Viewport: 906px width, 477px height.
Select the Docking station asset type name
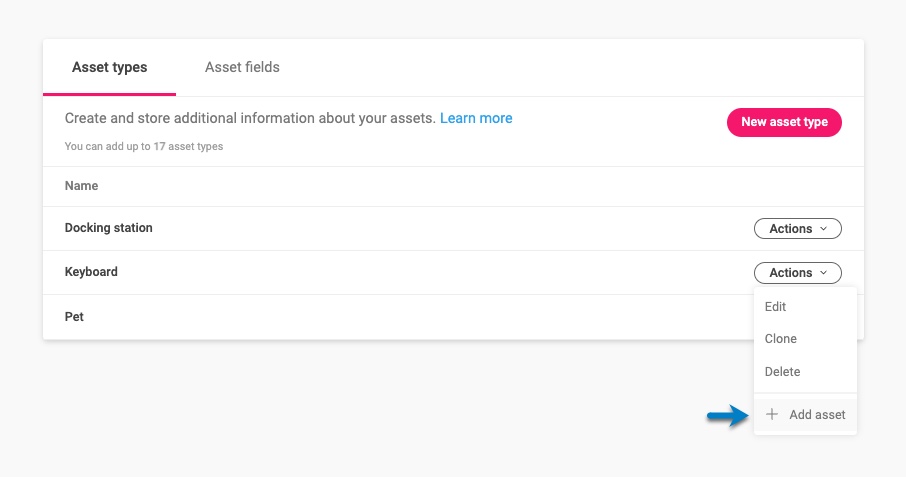(x=108, y=228)
